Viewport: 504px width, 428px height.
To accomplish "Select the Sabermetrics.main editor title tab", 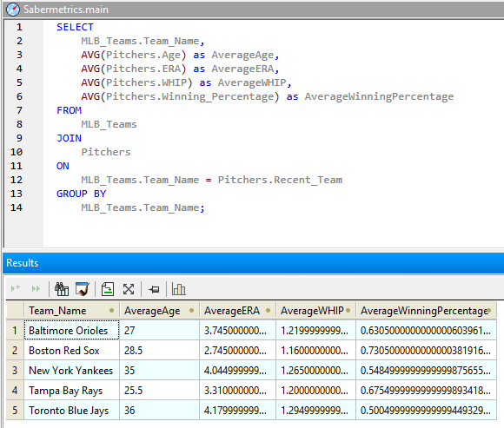I will pyautogui.click(x=66, y=10).
